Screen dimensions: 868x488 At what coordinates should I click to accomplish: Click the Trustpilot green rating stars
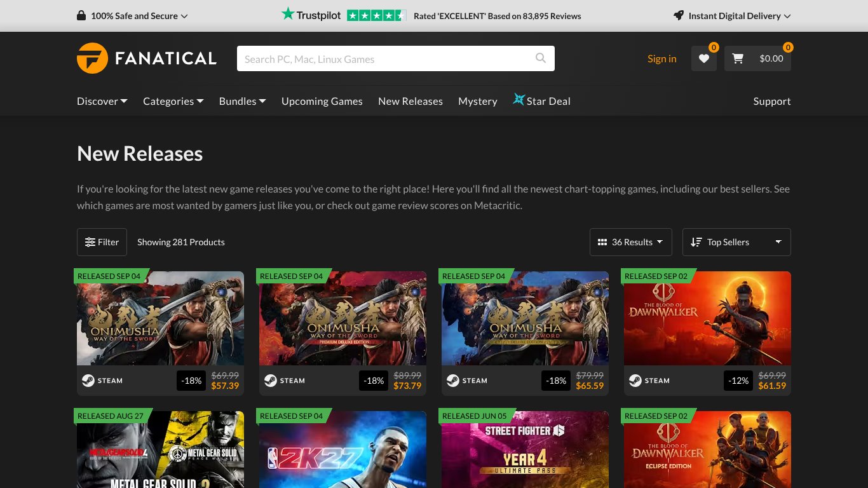376,16
